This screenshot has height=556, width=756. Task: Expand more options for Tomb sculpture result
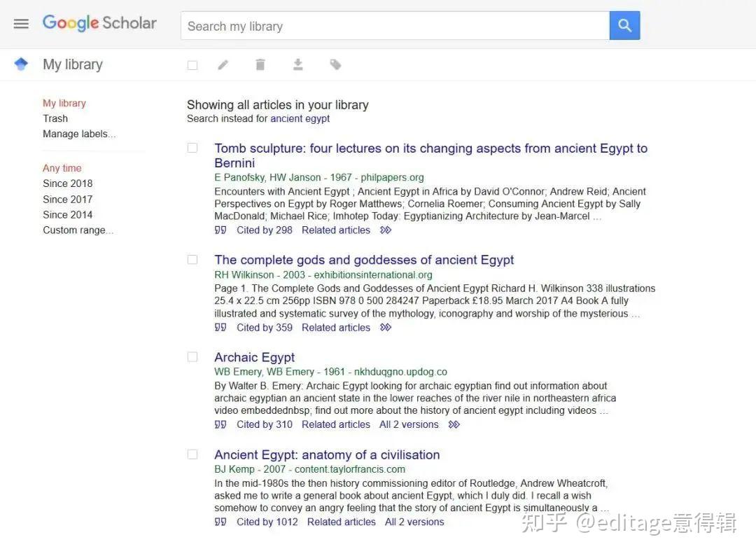point(386,230)
